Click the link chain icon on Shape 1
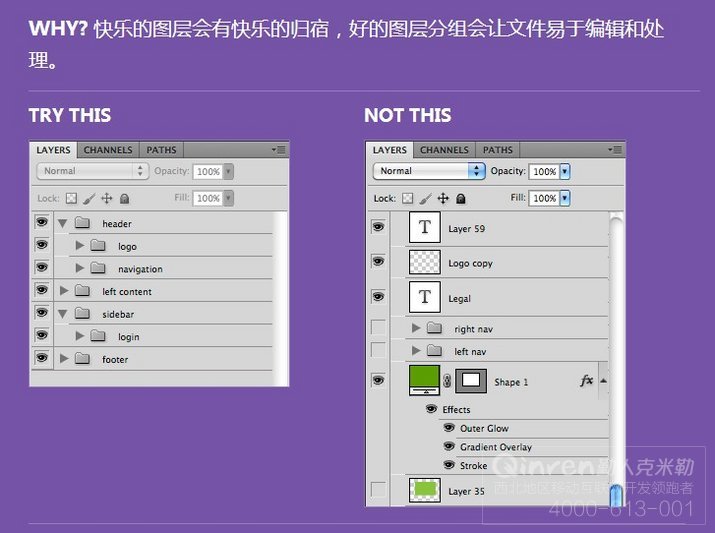Image resolution: width=715 pixels, height=533 pixels. pyautogui.click(x=447, y=381)
